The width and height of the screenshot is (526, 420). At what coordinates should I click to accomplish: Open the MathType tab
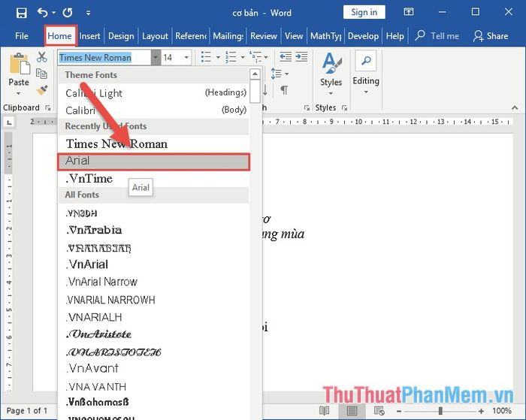point(325,36)
